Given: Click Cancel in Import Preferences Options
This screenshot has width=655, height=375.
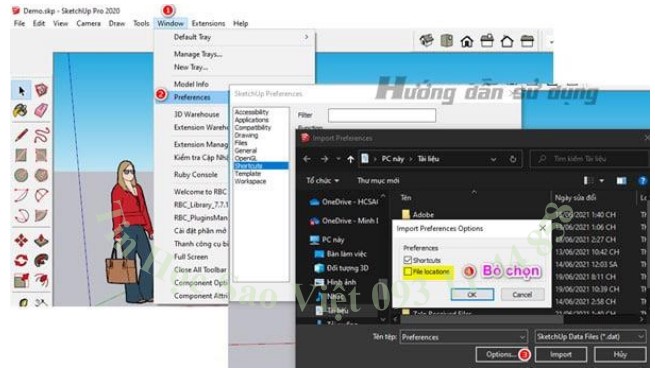Looking at the screenshot, I should tap(522, 294).
